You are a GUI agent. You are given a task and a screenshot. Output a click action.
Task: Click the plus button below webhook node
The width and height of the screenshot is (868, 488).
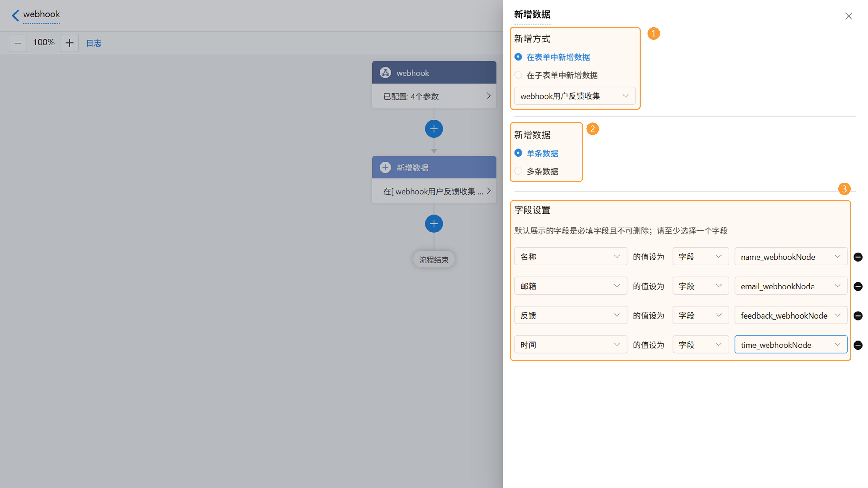434,129
